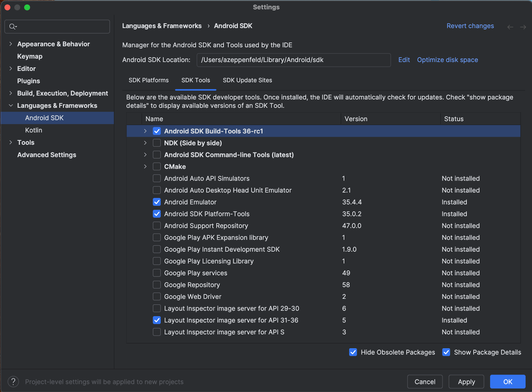Click the forward navigation arrow at top right

click(523, 27)
